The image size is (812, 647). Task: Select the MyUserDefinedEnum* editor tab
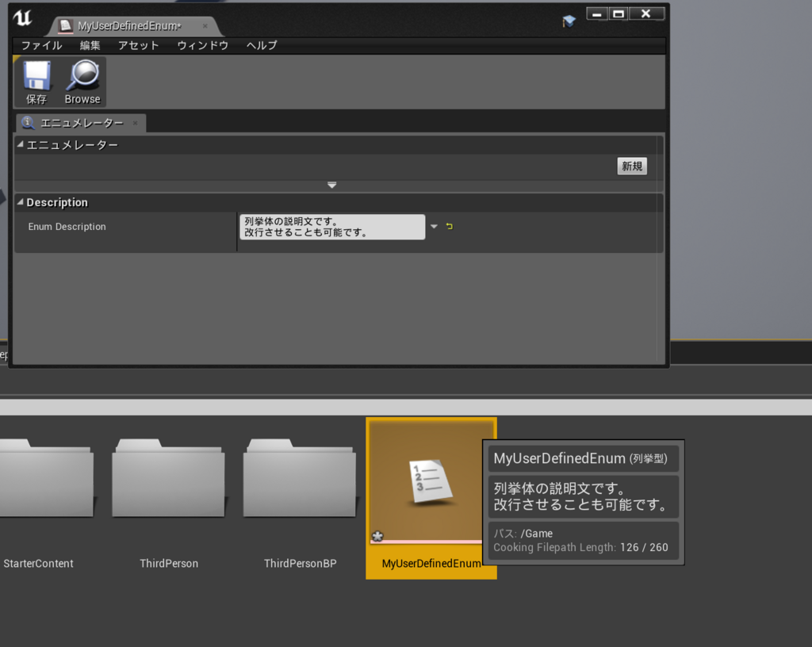click(129, 26)
